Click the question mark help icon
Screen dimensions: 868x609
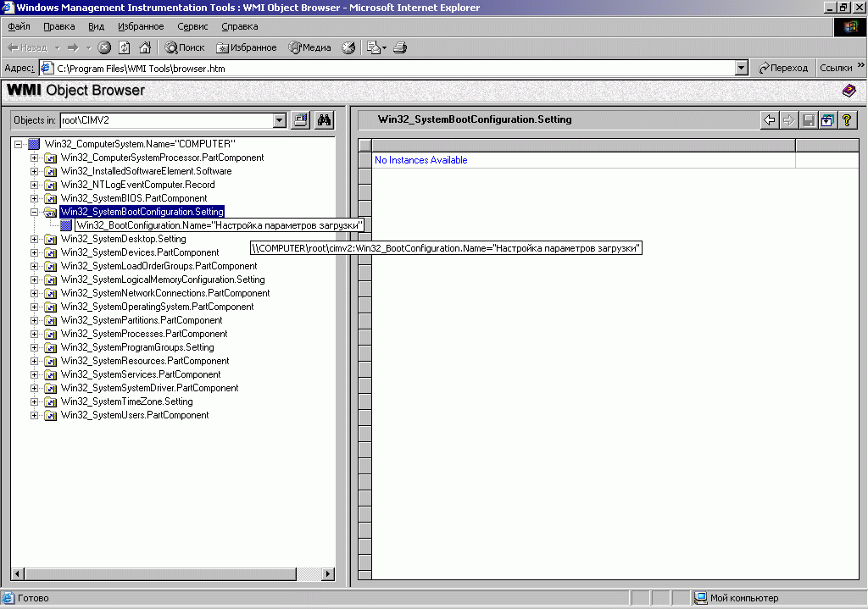(x=847, y=120)
